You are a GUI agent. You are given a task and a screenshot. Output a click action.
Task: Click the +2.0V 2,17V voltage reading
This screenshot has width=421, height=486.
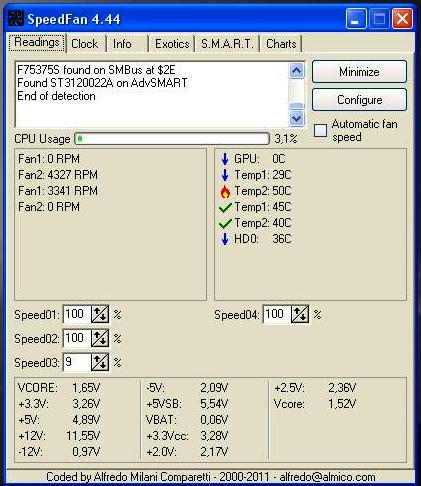[x=187, y=452]
